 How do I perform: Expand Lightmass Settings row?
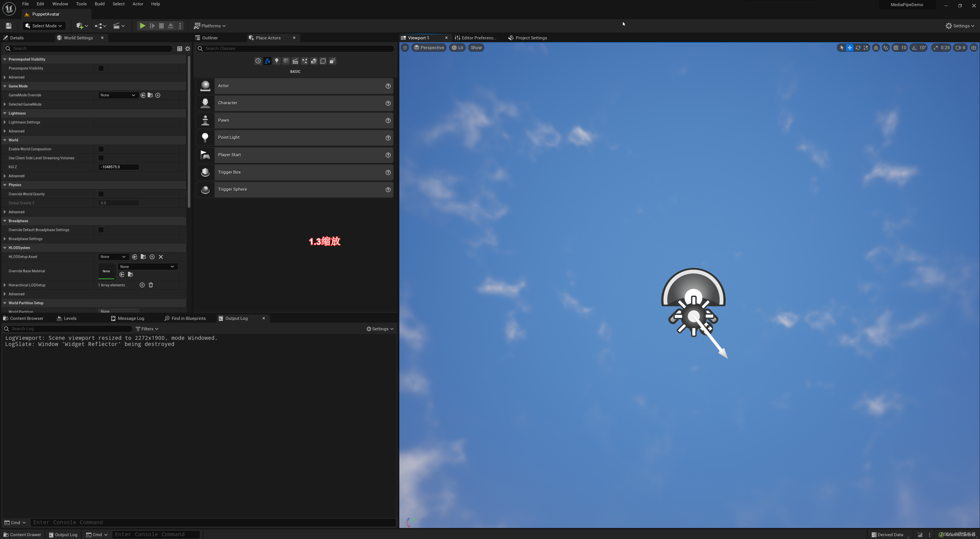5,122
